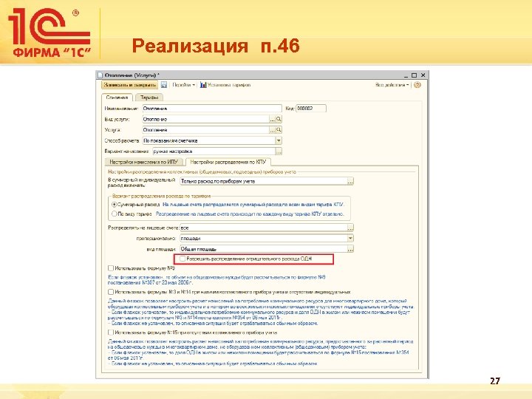This screenshot has width=532, height=399.
Task: Click Записать и закрыть button
Action: (130, 85)
